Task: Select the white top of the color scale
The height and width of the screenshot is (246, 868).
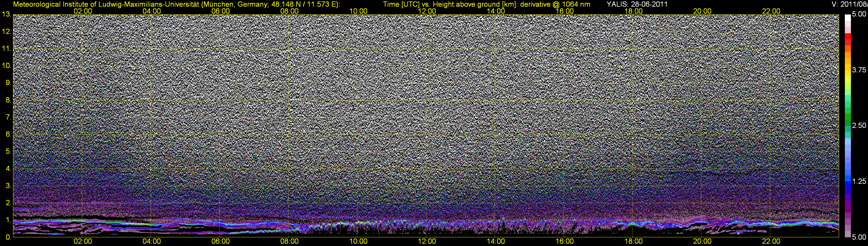Action: point(847,18)
